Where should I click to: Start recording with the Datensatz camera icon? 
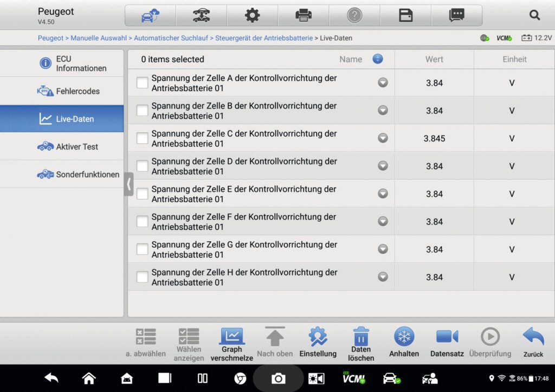[x=447, y=342]
